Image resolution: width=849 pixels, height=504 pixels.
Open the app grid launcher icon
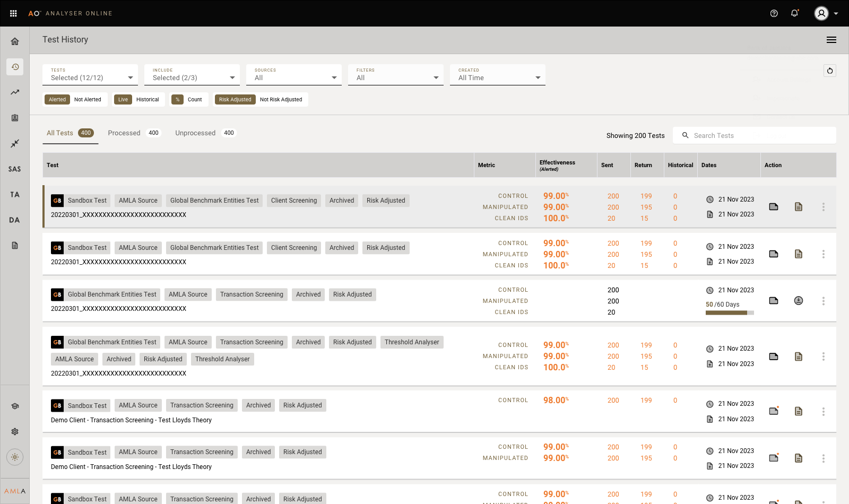tap(14, 13)
